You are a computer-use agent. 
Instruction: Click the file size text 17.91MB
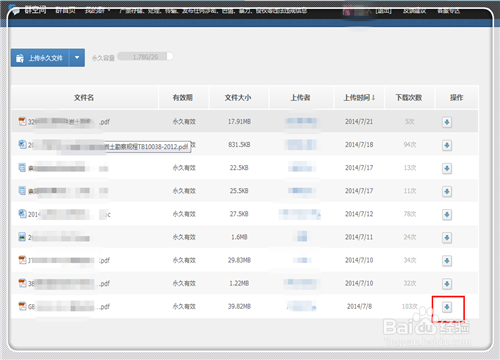[x=239, y=122]
